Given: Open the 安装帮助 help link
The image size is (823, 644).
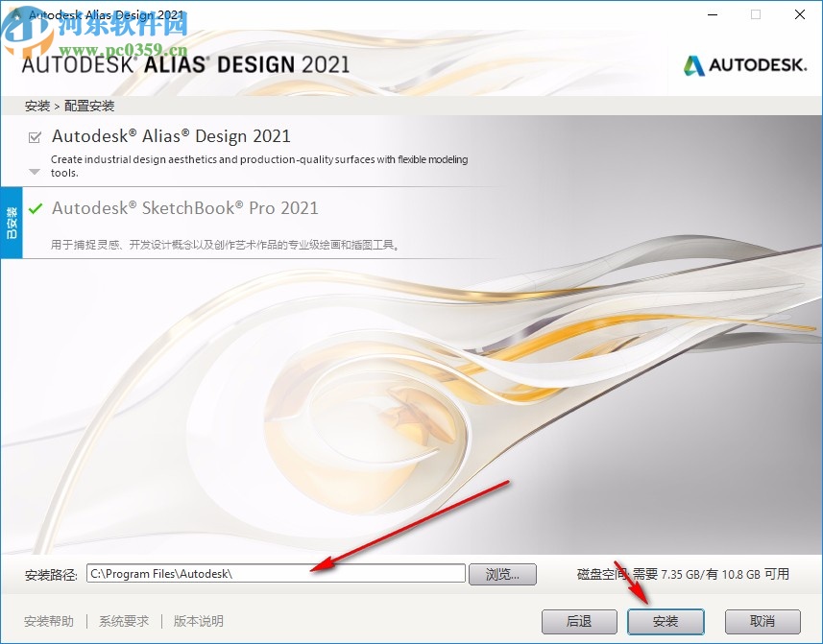Looking at the screenshot, I should click(x=48, y=621).
